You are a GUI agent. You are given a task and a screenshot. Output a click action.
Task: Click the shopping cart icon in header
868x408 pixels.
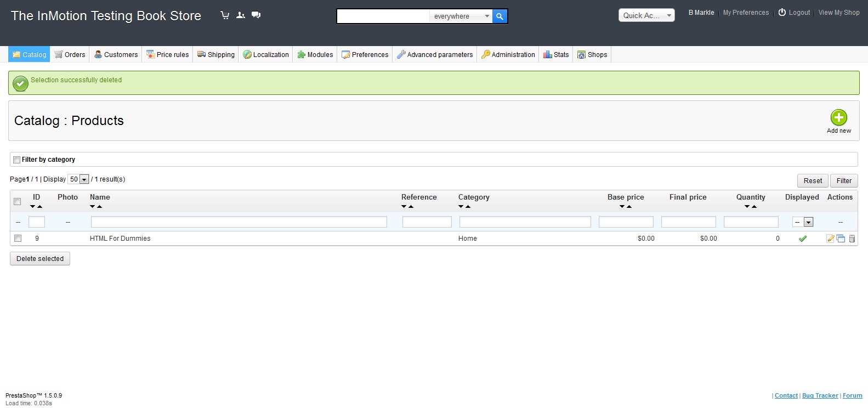tap(225, 15)
